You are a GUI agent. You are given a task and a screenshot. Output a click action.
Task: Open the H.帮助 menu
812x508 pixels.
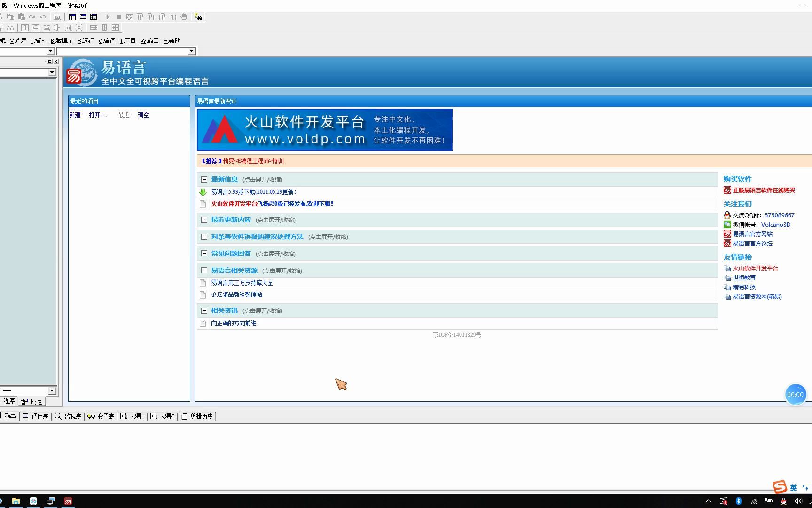(172, 41)
